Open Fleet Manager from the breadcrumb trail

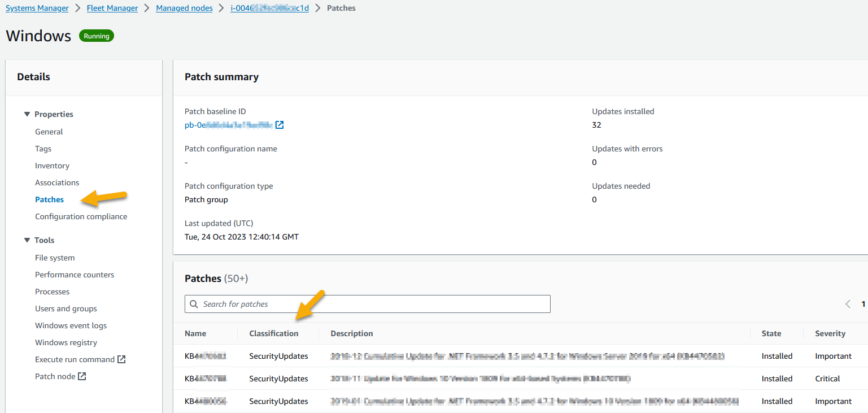point(112,8)
